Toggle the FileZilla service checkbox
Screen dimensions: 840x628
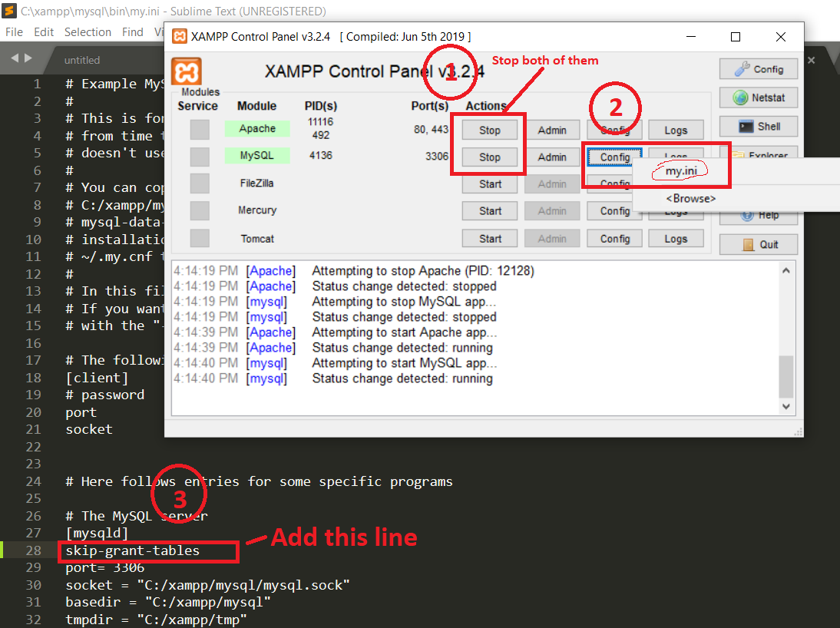pyautogui.click(x=200, y=183)
